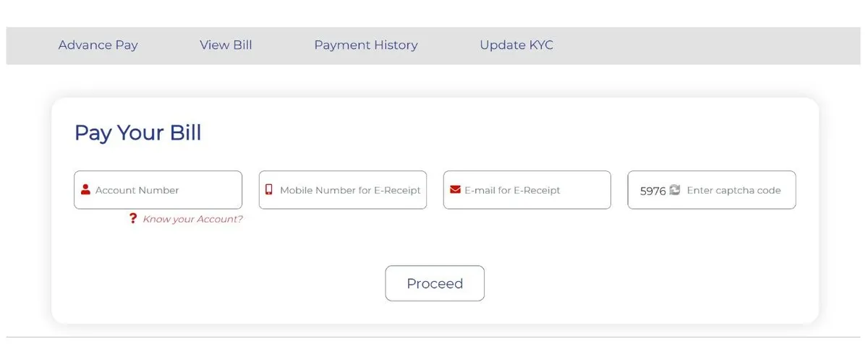Refresh the captcha code

[x=675, y=190]
